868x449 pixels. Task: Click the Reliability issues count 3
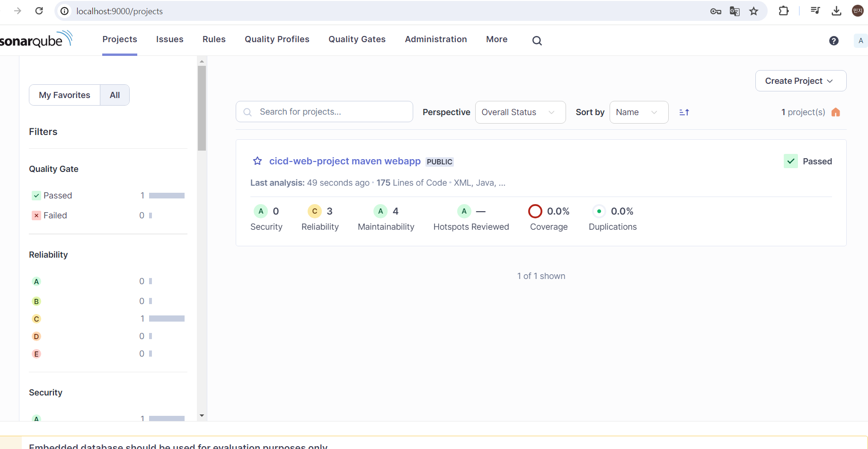click(330, 211)
